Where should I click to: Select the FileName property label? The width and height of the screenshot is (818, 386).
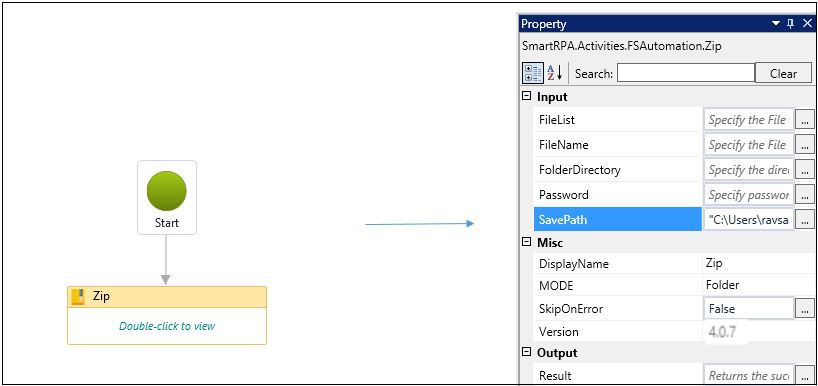click(563, 144)
